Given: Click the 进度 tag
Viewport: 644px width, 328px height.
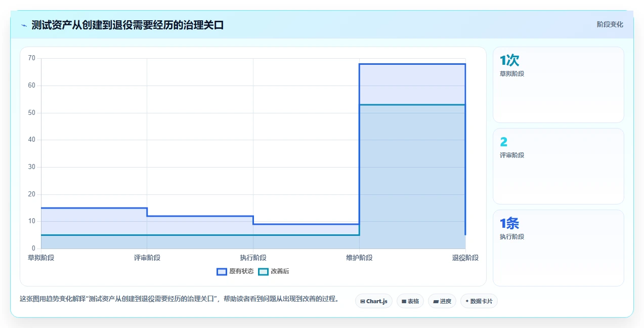Looking at the screenshot, I should point(442,301).
